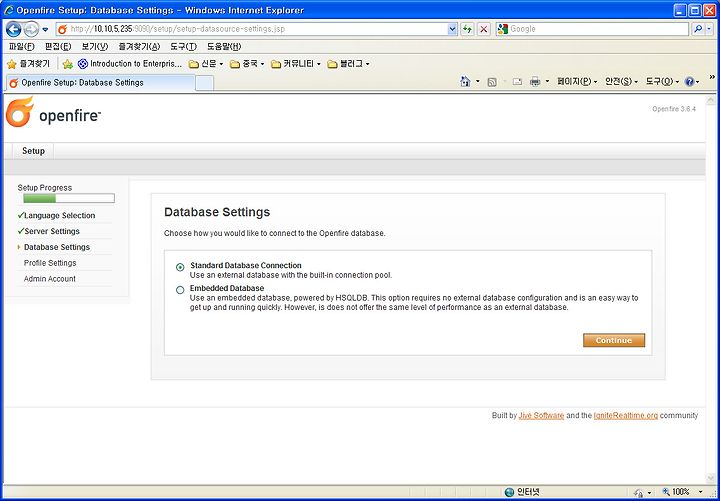Open the Jive Software link
This screenshot has height=501, width=720.
pyautogui.click(x=541, y=415)
